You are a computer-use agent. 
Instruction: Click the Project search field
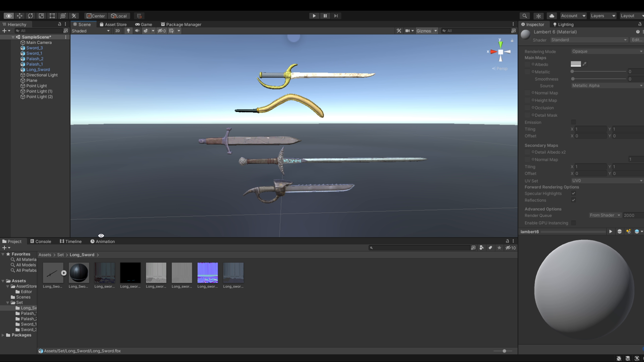[419, 248]
